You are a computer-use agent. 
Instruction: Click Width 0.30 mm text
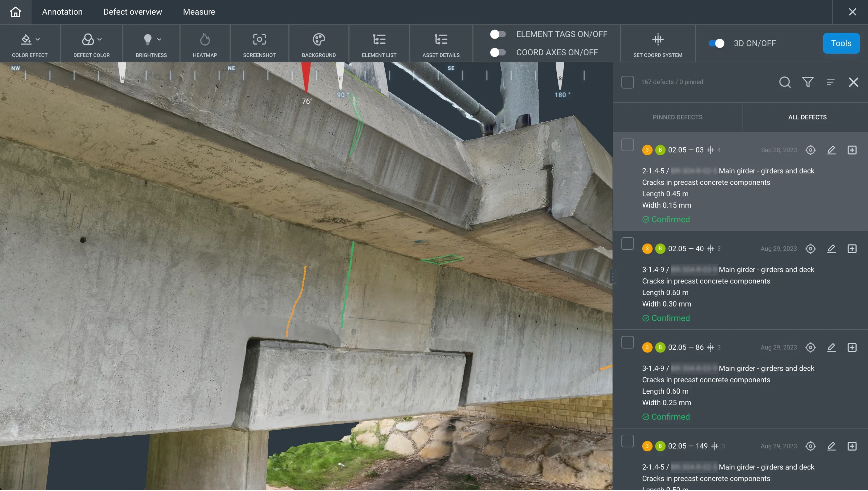point(666,304)
